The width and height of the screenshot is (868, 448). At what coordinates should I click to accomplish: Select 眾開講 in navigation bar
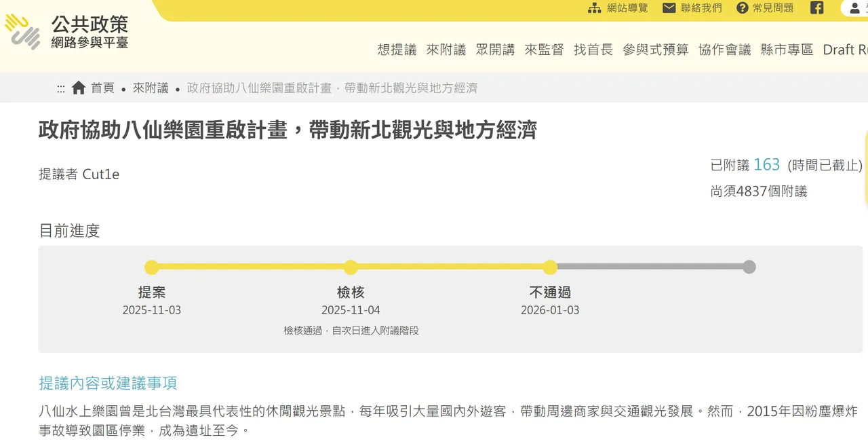point(495,50)
